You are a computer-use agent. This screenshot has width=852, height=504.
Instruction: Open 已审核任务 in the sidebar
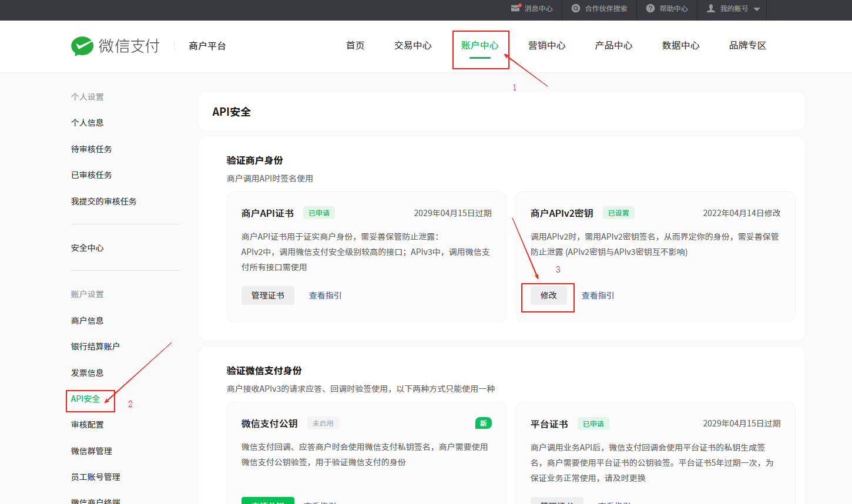click(x=91, y=175)
